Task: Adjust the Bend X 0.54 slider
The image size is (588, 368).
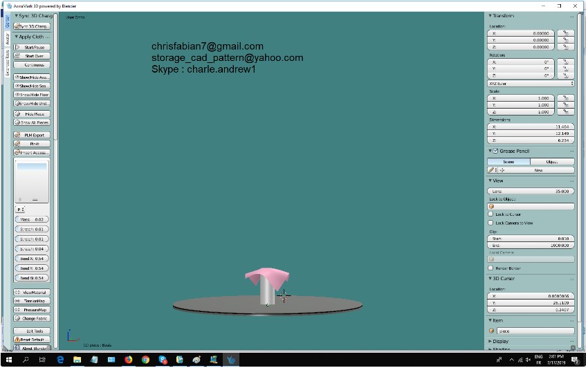Action: (x=32, y=259)
